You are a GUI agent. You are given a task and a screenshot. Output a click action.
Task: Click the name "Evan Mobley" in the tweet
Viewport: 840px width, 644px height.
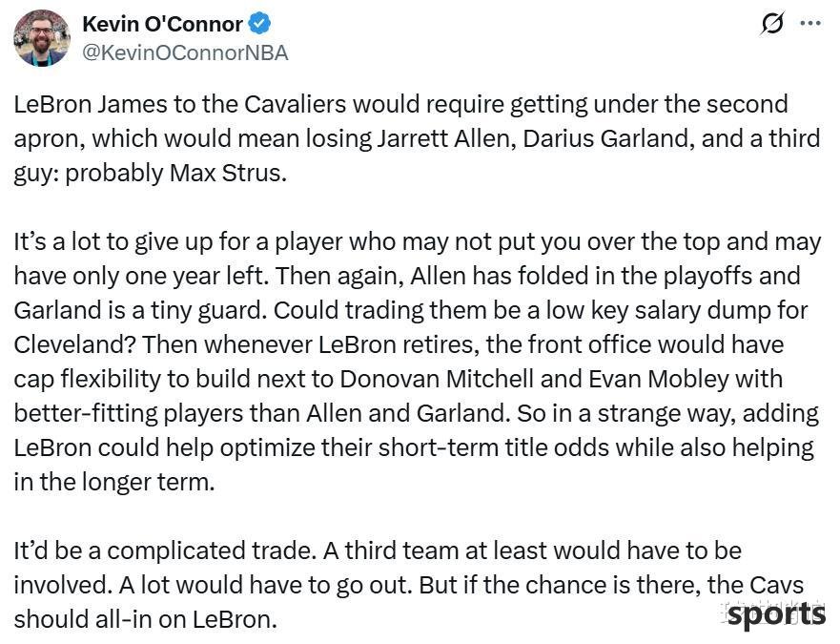click(659, 379)
